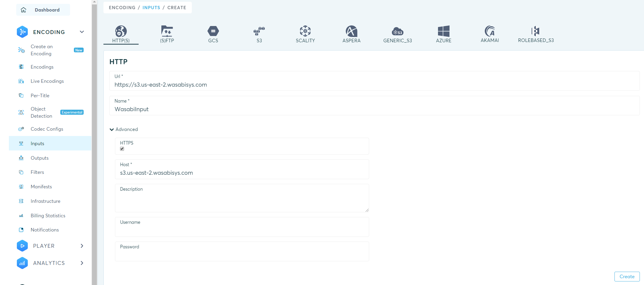Open the Manifests menu item
This screenshot has height=285, width=644.
[41, 187]
